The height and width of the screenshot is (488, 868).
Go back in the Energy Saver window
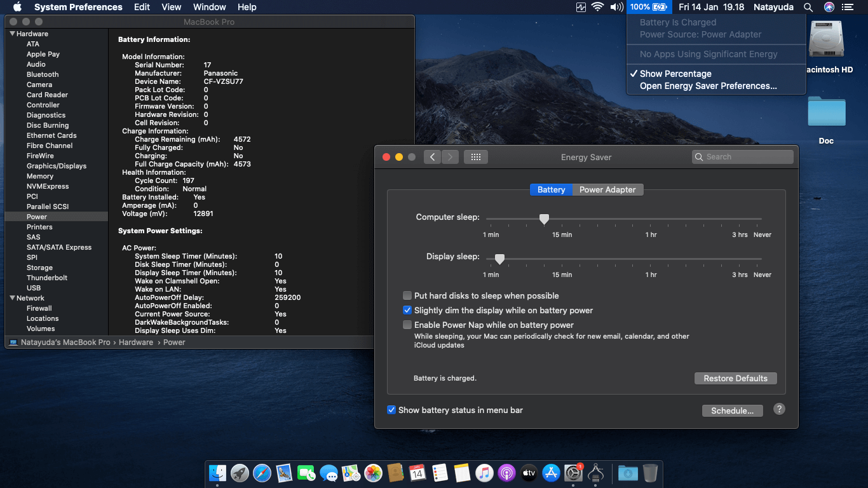click(432, 157)
